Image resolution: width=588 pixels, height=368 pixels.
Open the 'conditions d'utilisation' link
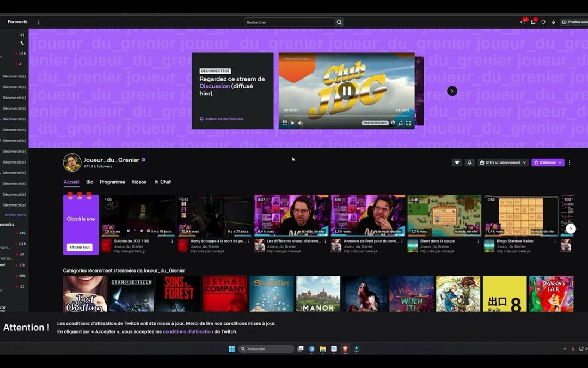pyautogui.click(x=188, y=331)
